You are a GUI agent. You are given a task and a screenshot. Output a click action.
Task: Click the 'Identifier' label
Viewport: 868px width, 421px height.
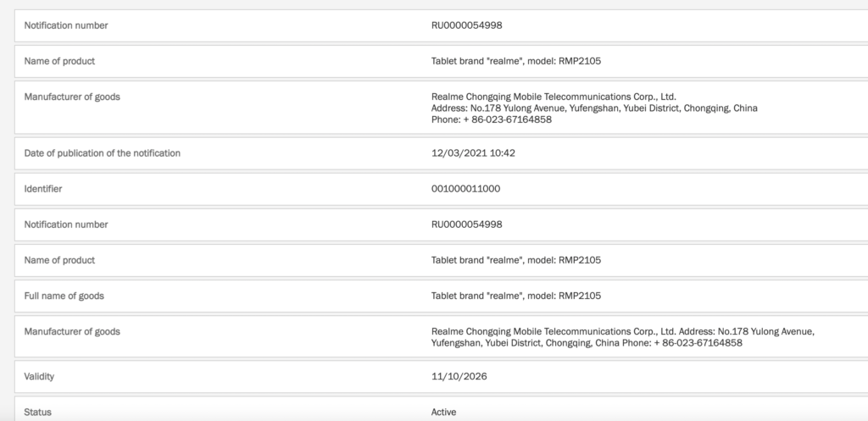(42, 189)
